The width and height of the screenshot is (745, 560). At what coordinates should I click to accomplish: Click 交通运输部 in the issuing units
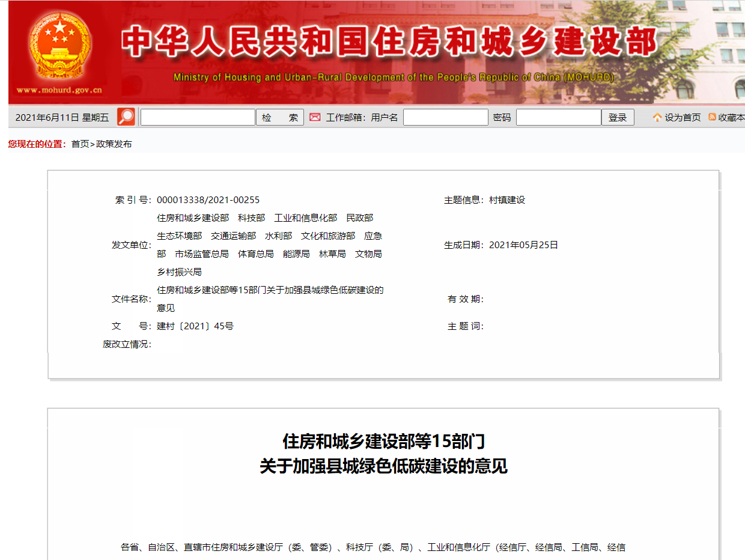233,236
